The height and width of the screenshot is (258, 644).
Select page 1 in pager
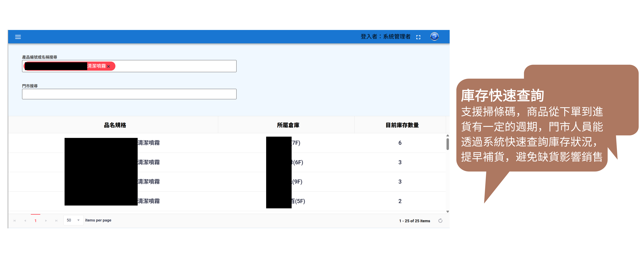point(36,221)
